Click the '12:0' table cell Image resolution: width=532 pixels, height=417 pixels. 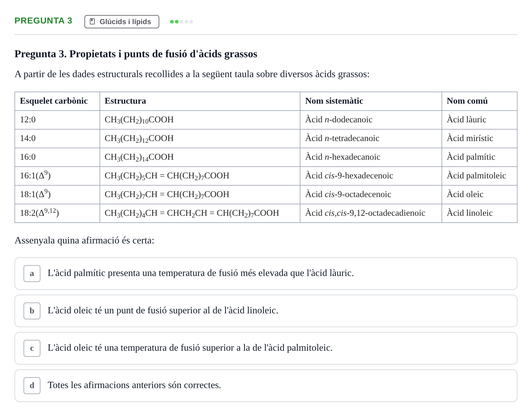coord(57,120)
